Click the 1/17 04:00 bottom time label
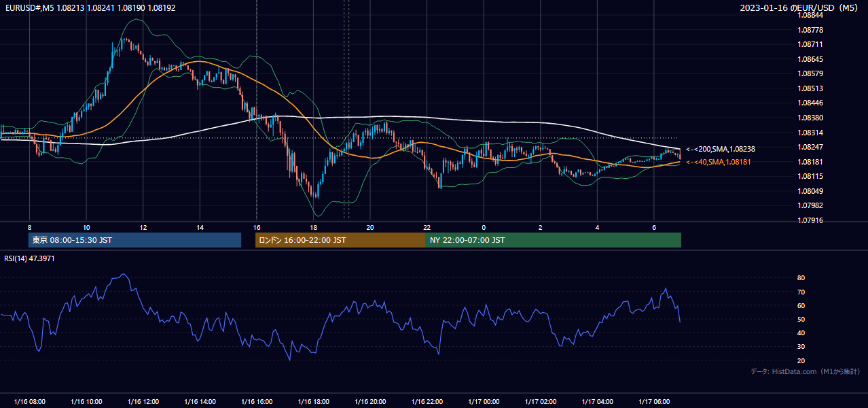The image size is (868, 408). pyautogui.click(x=597, y=402)
